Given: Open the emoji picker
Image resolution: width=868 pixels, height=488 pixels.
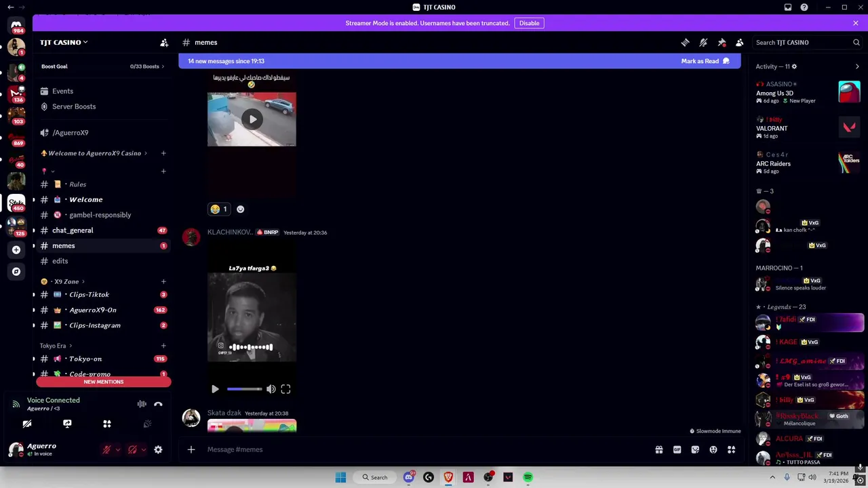Looking at the screenshot, I should point(713,449).
